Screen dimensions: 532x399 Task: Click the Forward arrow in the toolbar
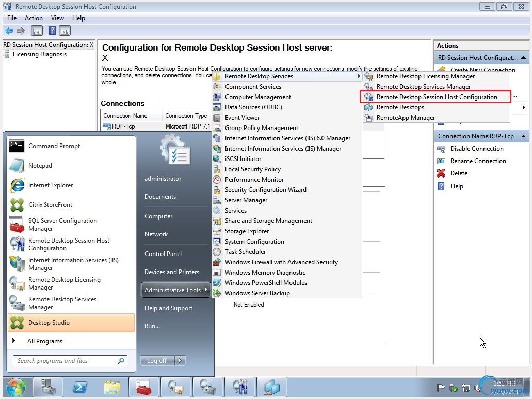[21, 31]
